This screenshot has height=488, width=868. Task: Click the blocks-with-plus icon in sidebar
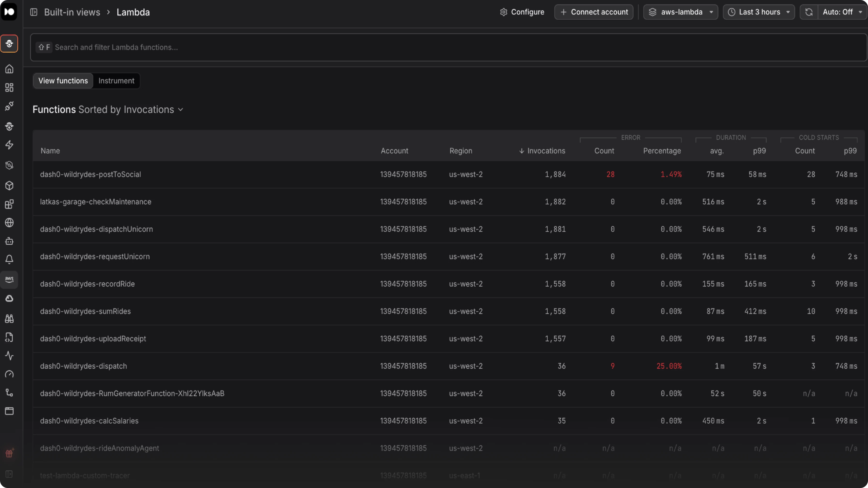[x=9, y=204]
